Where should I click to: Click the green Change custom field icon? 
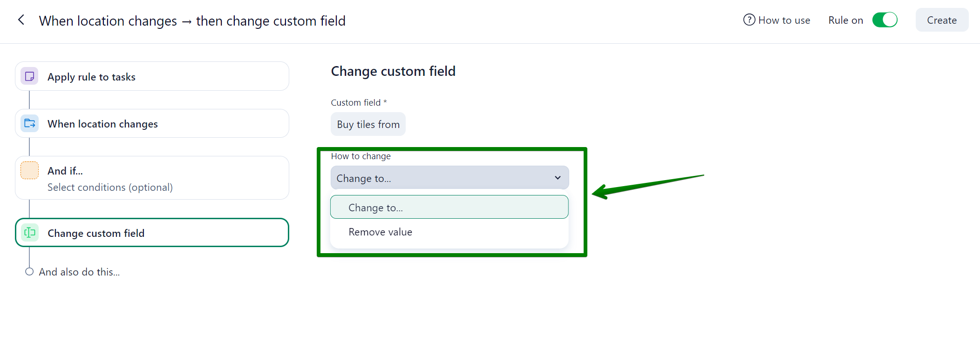point(30,233)
